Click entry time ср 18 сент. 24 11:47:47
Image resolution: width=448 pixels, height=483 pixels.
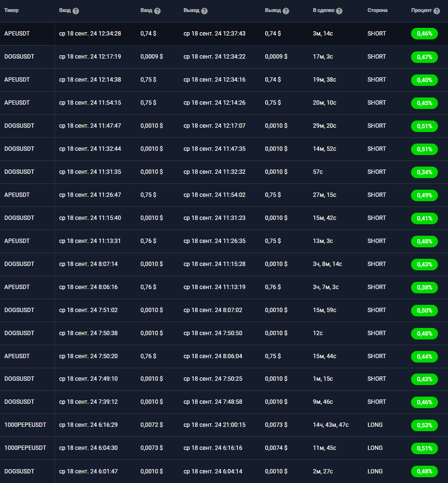[90, 126]
